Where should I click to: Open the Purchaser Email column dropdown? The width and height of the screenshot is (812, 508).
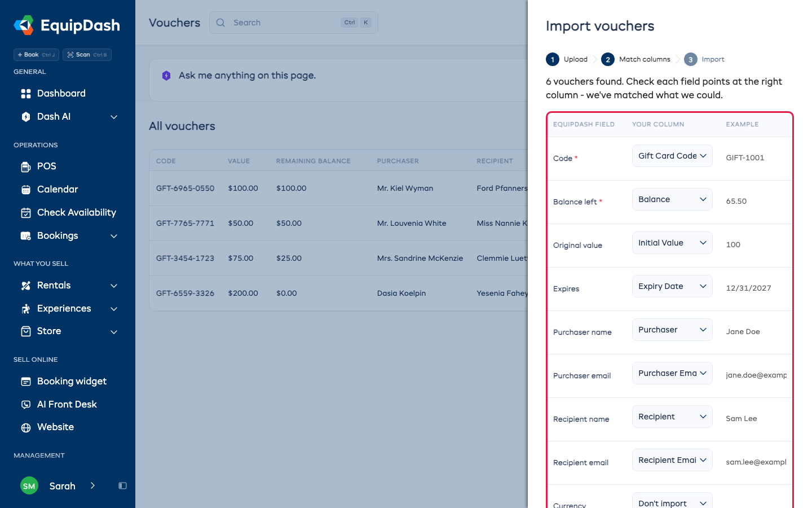(672, 373)
